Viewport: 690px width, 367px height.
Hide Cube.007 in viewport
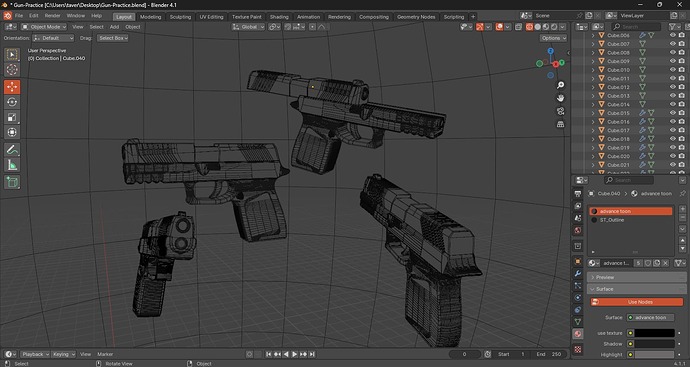click(x=672, y=44)
